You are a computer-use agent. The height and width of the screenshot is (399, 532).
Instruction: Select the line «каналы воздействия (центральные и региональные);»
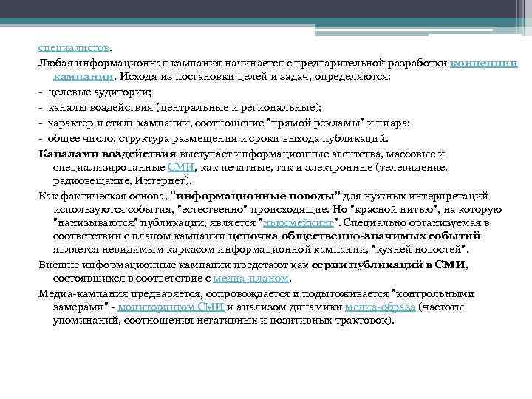[185, 108]
